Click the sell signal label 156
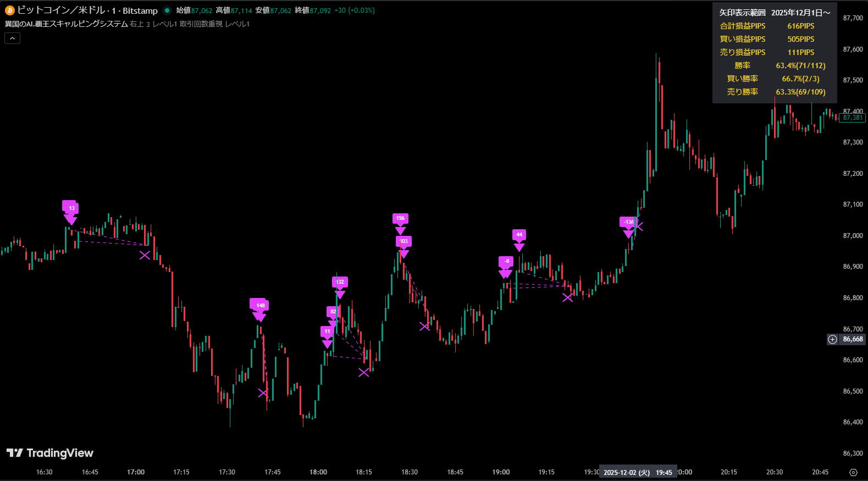Viewport: 868px width, 481px height. (x=400, y=218)
